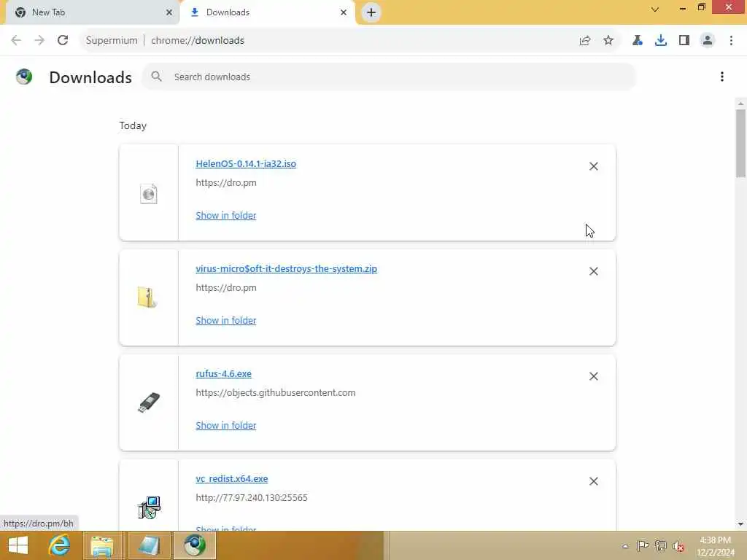Go forward to next page

click(39, 41)
